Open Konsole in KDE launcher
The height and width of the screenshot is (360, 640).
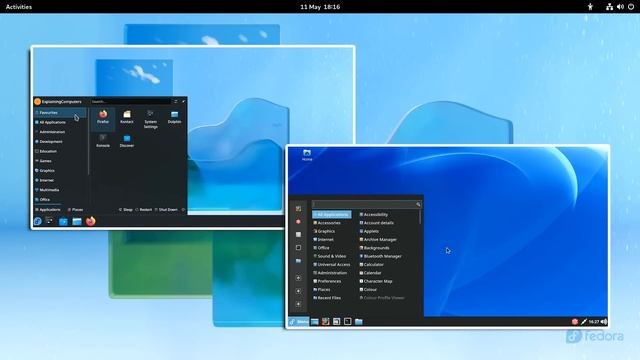[103, 141]
